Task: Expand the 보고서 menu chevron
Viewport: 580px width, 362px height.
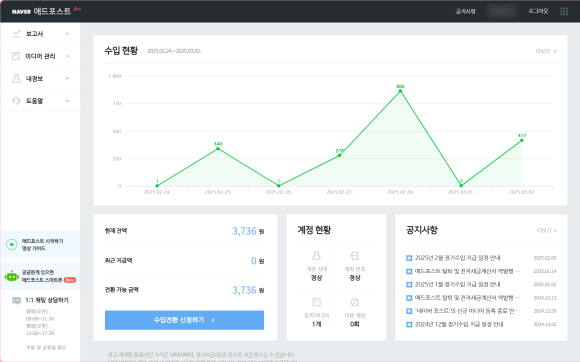Action: pyautogui.click(x=67, y=34)
